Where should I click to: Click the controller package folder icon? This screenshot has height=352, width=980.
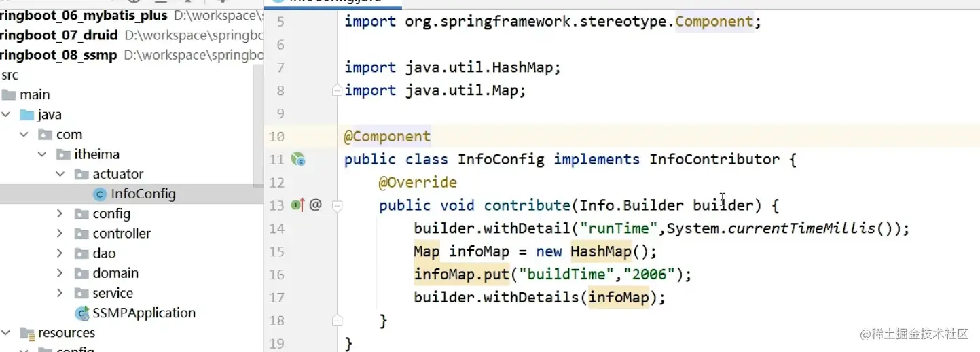[81, 233]
